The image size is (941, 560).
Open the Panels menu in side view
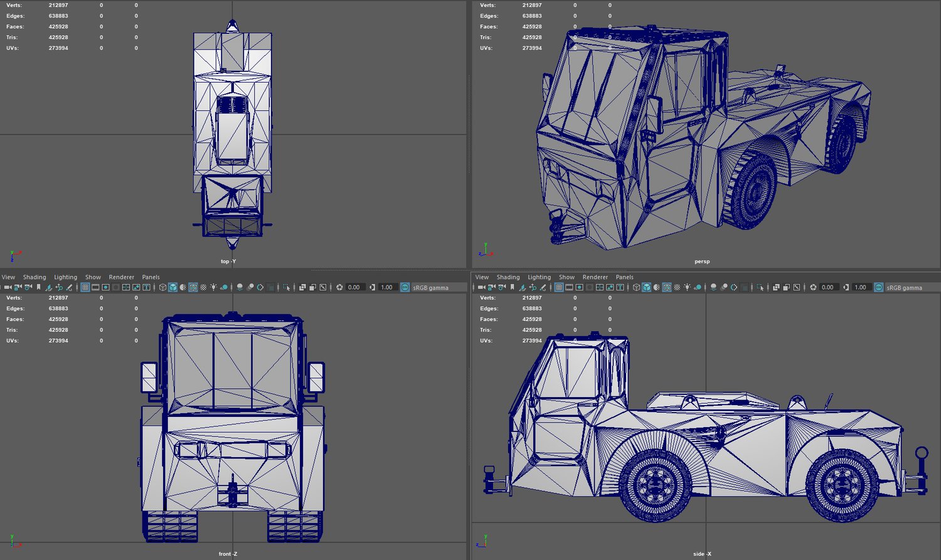(624, 277)
